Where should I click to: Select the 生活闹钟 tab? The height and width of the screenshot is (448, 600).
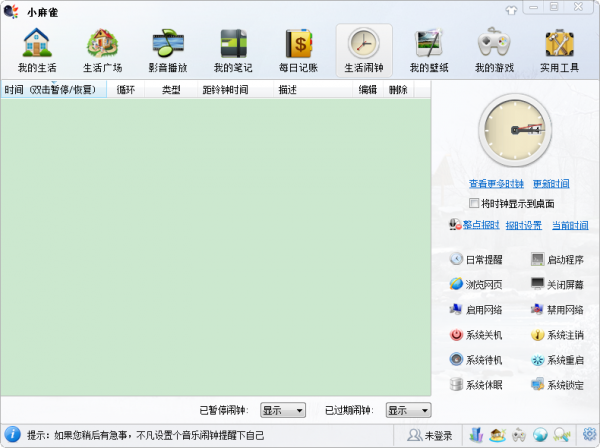pyautogui.click(x=364, y=51)
